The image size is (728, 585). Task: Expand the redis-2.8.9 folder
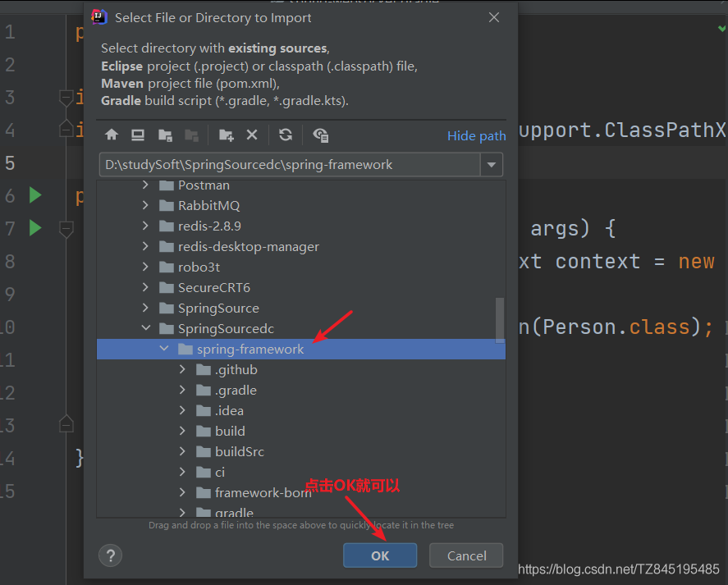(145, 226)
